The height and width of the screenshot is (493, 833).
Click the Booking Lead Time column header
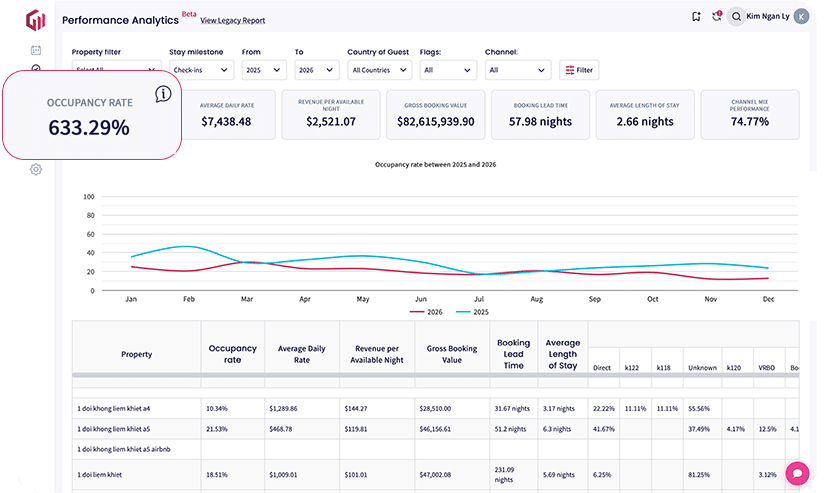[x=514, y=354]
